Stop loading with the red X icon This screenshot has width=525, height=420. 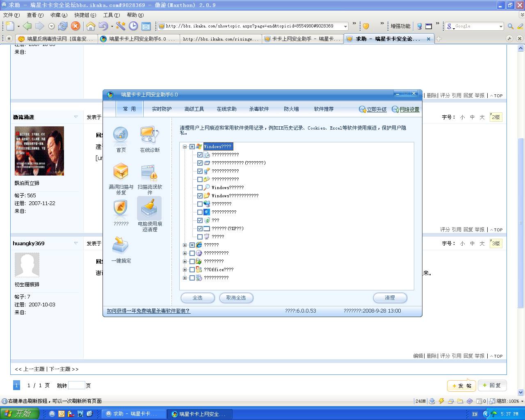(75, 26)
